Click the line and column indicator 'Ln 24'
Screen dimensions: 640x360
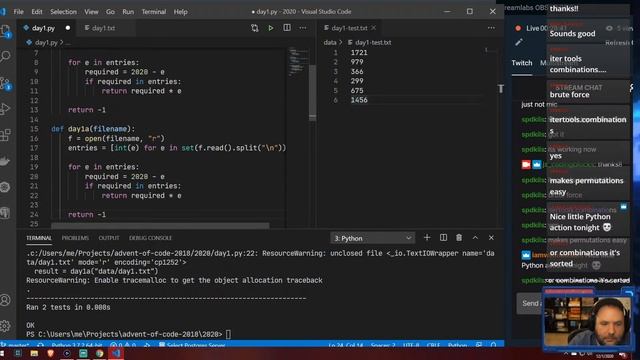coord(345,345)
